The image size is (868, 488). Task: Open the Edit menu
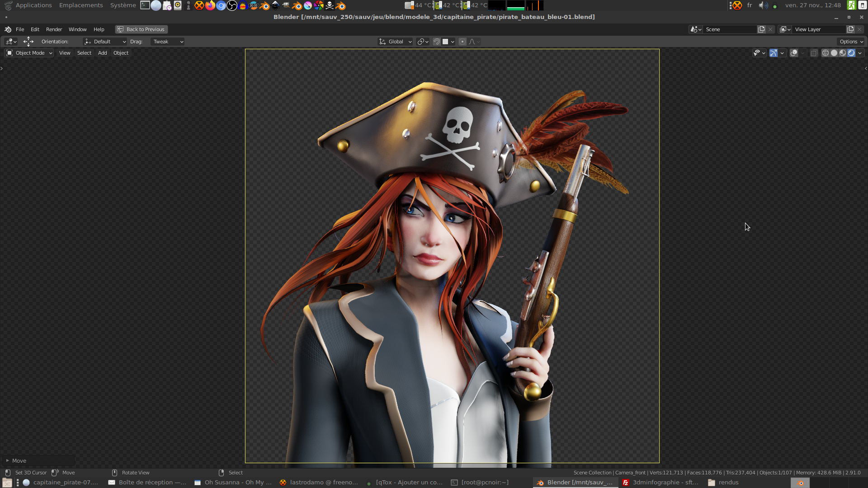tap(35, 29)
